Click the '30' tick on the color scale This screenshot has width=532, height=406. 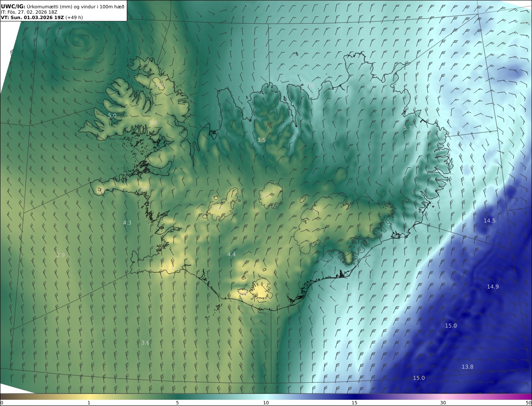[443, 403]
